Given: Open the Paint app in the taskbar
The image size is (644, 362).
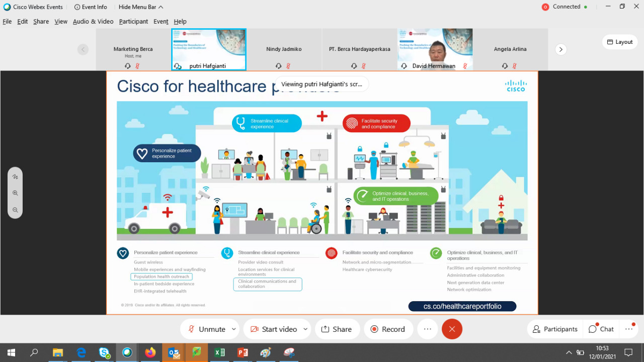Looking at the screenshot, I should pos(266,352).
